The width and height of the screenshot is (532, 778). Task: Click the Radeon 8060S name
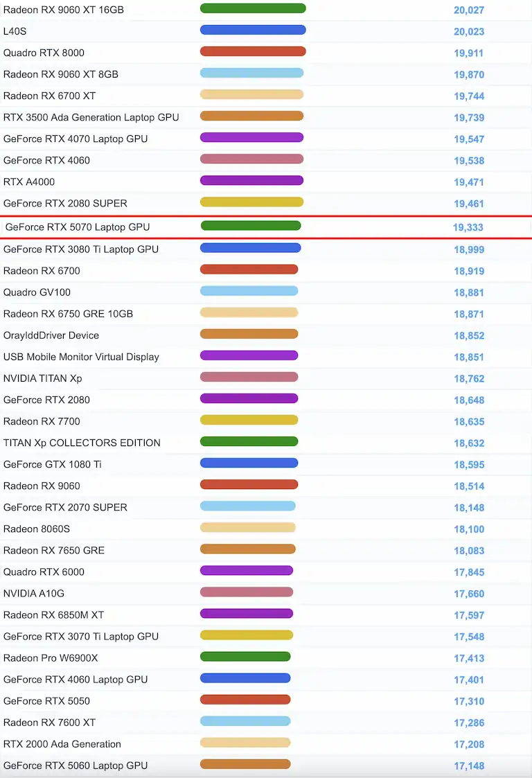(37, 529)
